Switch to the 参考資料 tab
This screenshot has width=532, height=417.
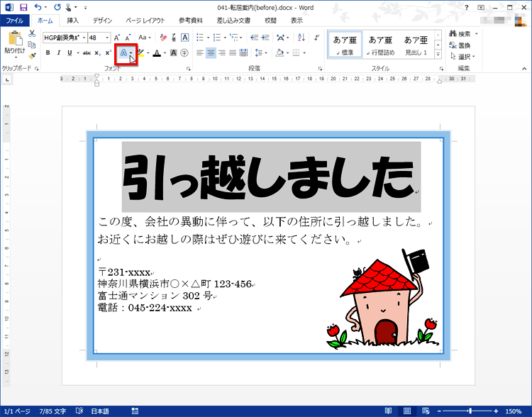191,21
